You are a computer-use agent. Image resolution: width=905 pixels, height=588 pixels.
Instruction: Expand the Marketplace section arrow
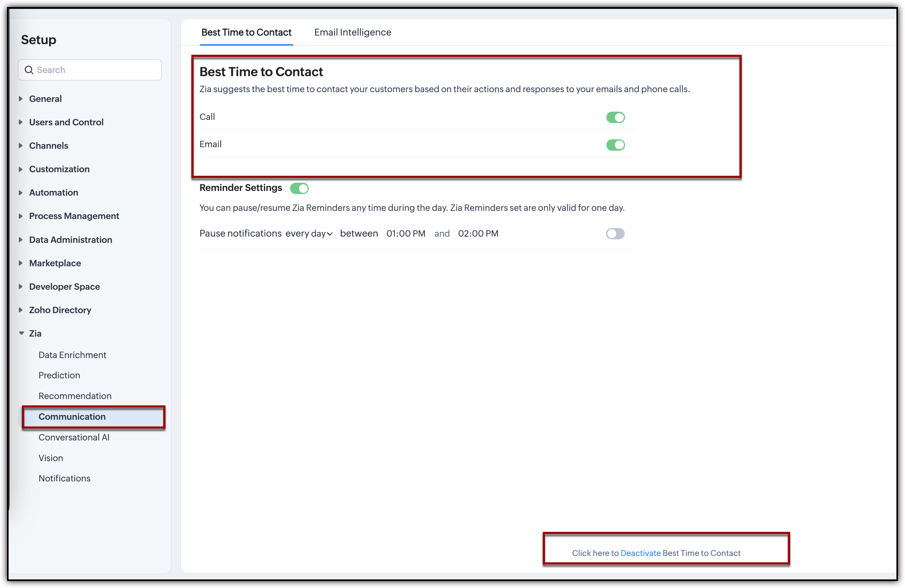[21, 263]
